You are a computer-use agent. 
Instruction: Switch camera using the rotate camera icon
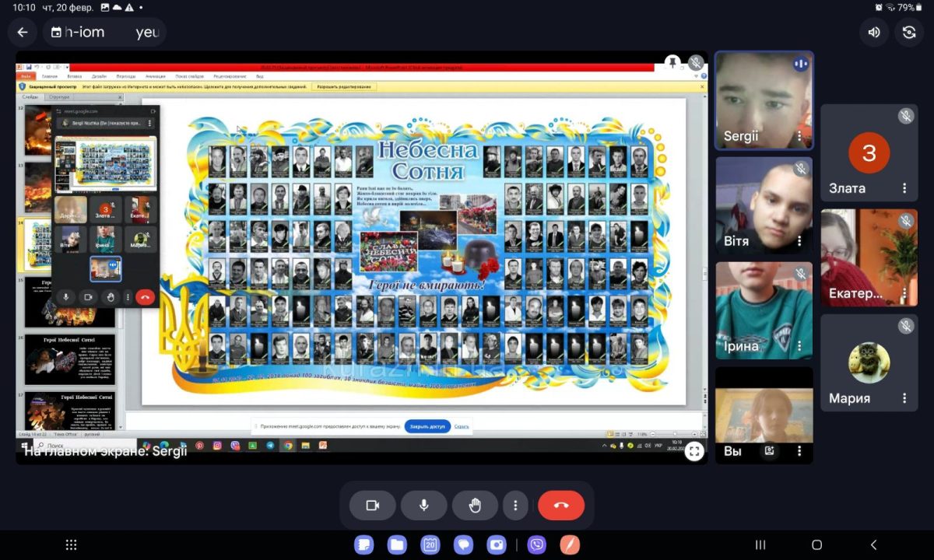(x=909, y=33)
